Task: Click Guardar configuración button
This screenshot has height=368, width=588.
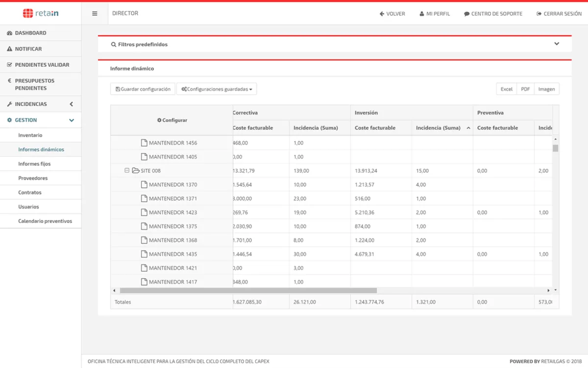Action: pos(143,89)
